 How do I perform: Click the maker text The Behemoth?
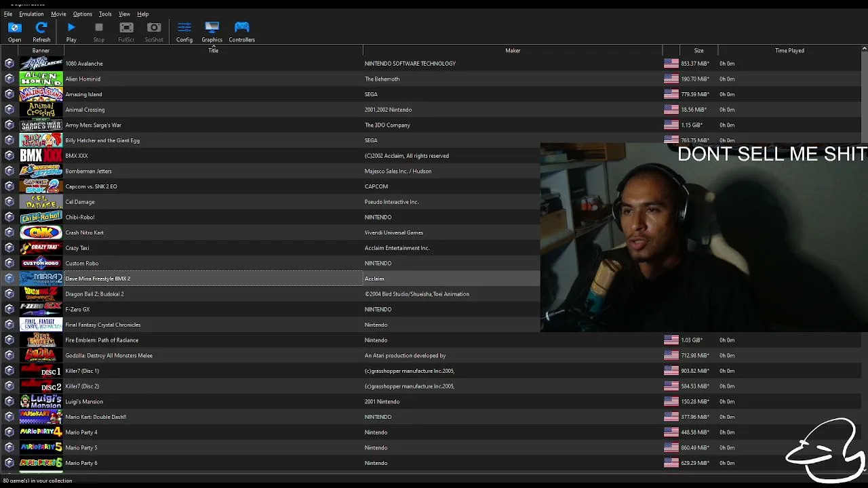point(382,79)
